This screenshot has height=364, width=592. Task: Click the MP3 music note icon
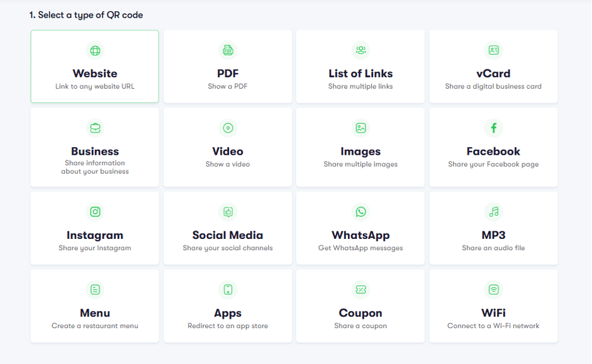click(493, 212)
